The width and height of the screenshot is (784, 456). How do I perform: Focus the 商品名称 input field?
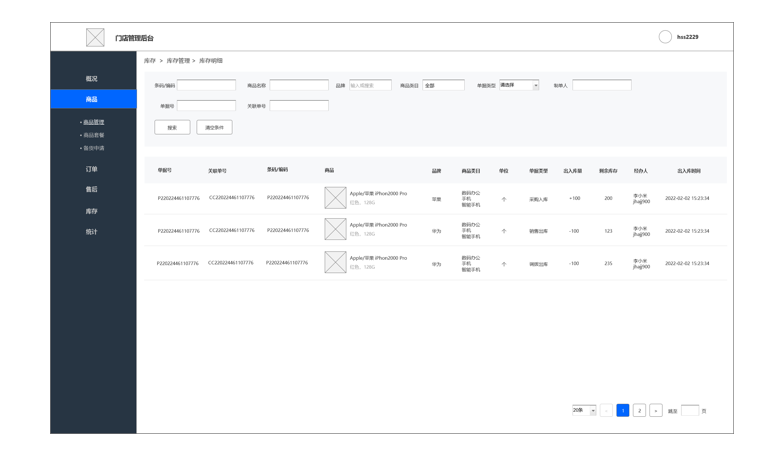tap(299, 85)
